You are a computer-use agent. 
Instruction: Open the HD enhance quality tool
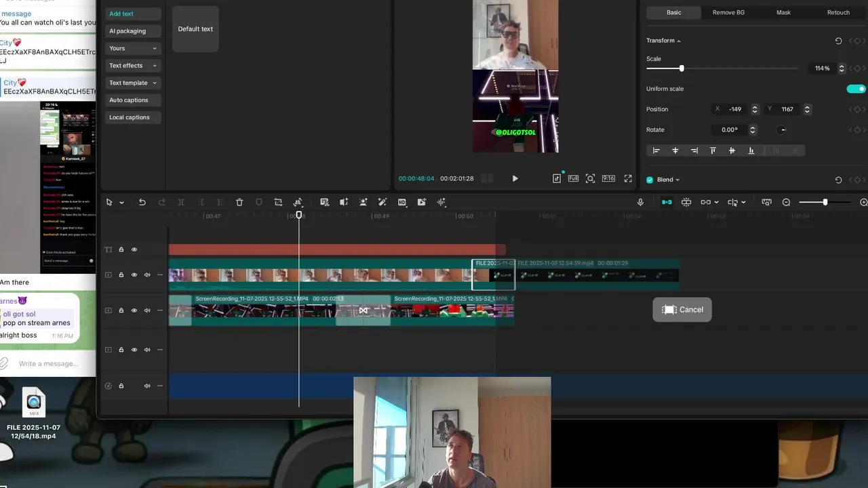pyautogui.click(x=402, y=202)
